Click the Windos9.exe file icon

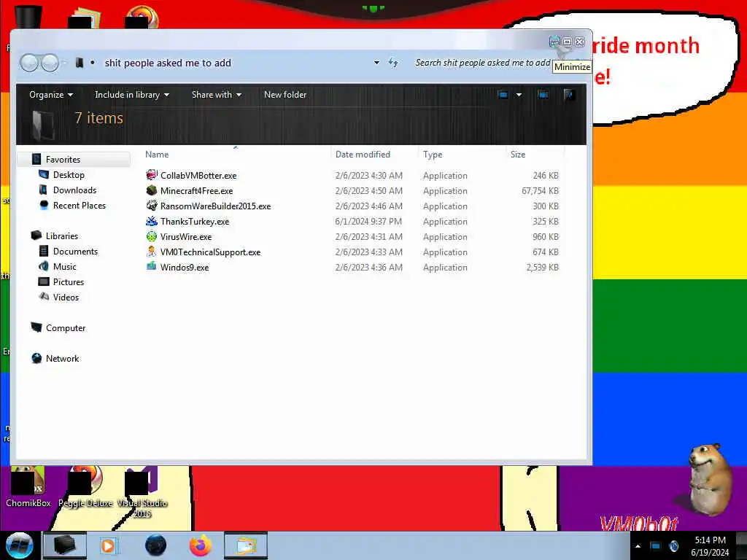coord(152,267)
